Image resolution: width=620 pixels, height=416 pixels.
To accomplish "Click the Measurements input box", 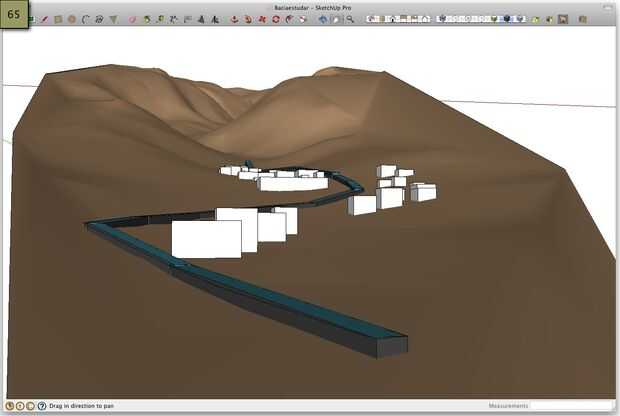I will [x=570, y=405].
